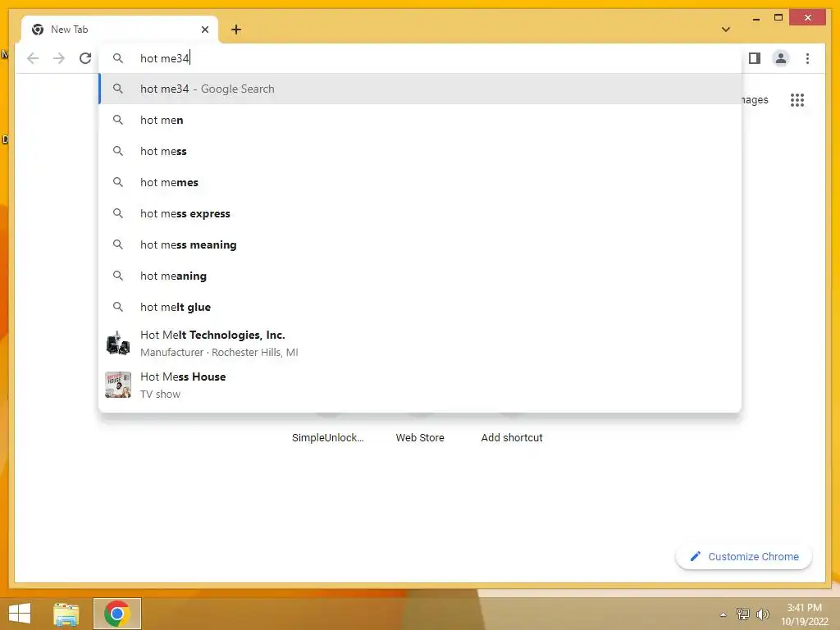Click search icon beside 'hot me34 - Google Search'
The width and height of the screenshot is (840, 630).
118,89
